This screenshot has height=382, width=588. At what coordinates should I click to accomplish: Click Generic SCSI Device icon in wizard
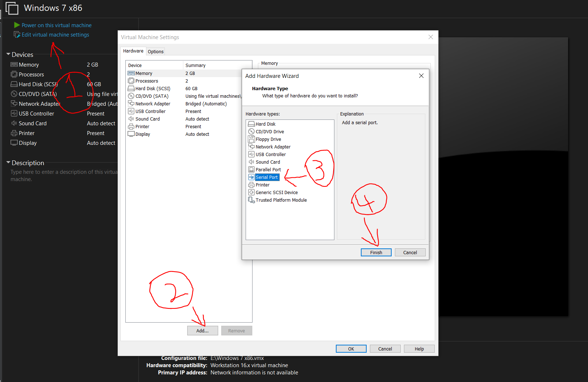click(x=251, y=192)
